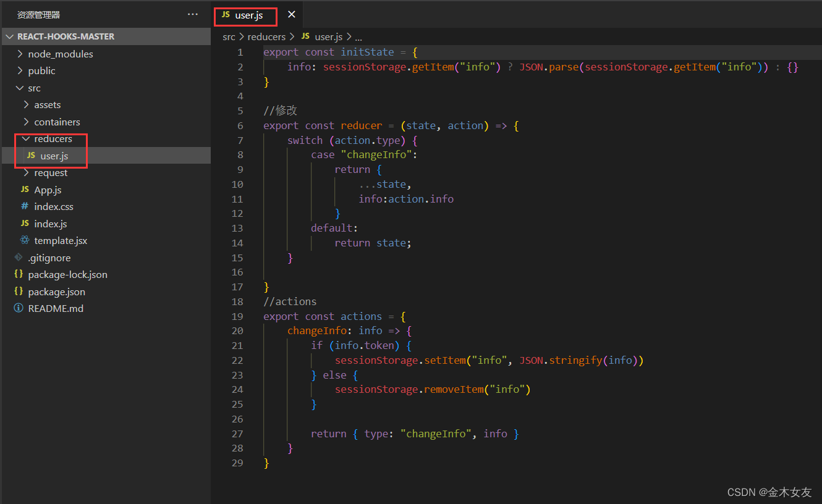Click 'info.token' on line 21
The image size is (822, 504).
[x=365, y=345]
